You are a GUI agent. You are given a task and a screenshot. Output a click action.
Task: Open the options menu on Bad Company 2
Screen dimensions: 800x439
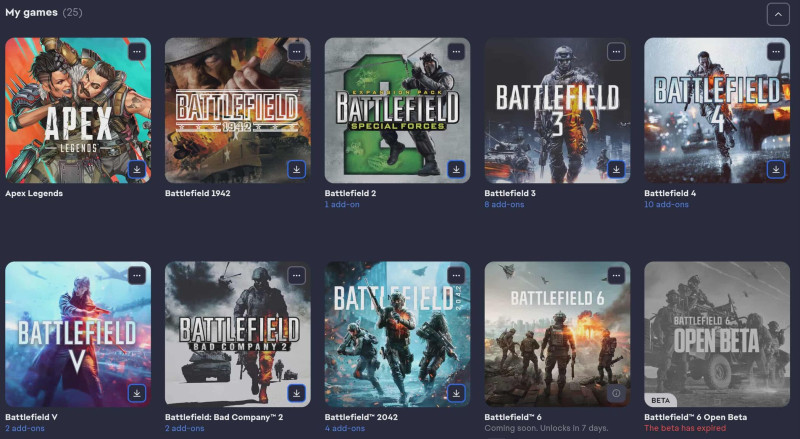click(x=296, y=276)
